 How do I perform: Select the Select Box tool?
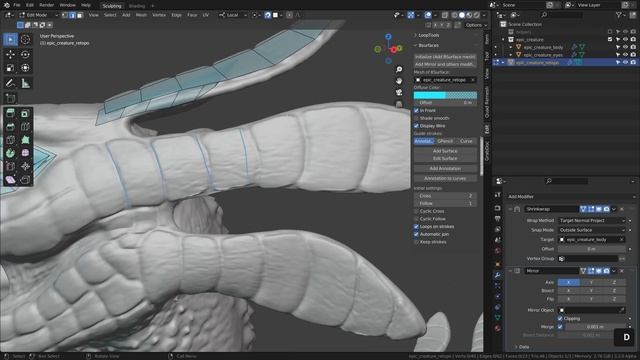click(11, 40)
